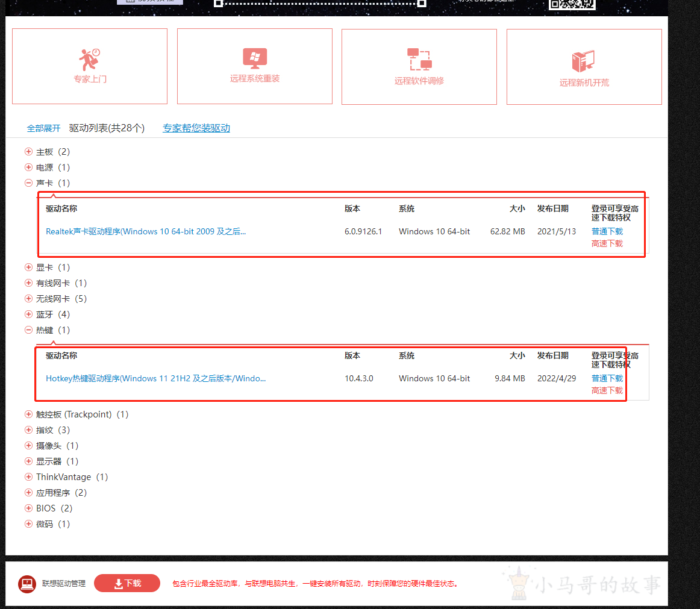The height and width of the screenshot is (609, 700).
Task: Expand the 应用程序 (2) category
Action: [x=28, y=493]
